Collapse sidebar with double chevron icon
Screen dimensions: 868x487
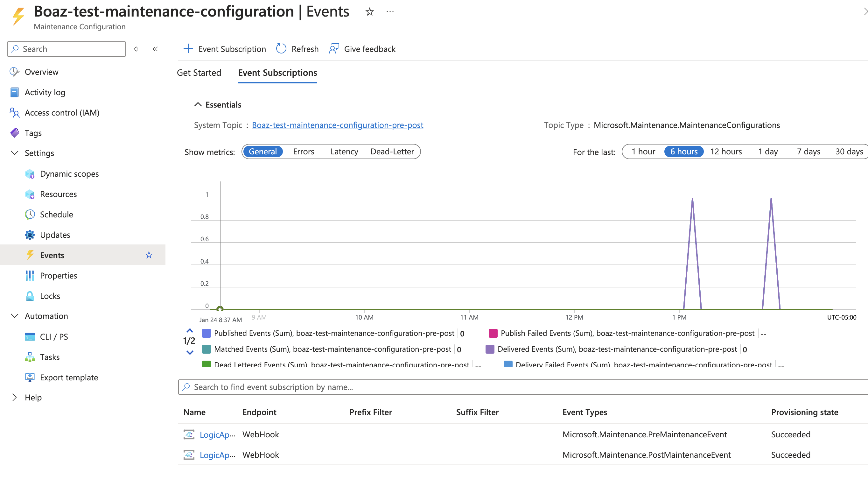point(155,49)
